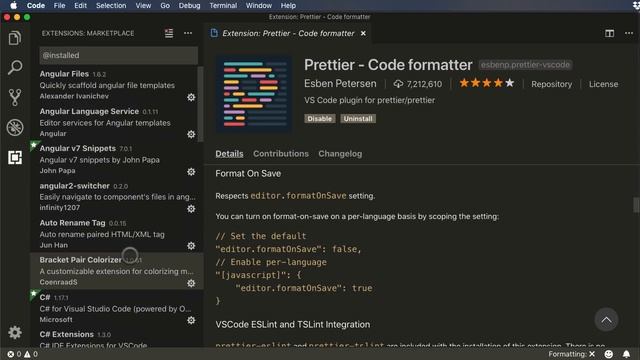
Task: Open notifications bell in status bar
Action: (x=626, y=354)
